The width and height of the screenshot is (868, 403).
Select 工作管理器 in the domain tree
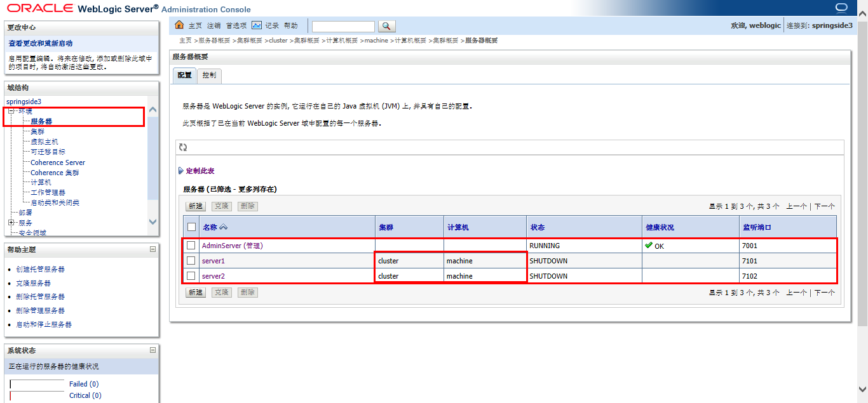coord(48,192)
